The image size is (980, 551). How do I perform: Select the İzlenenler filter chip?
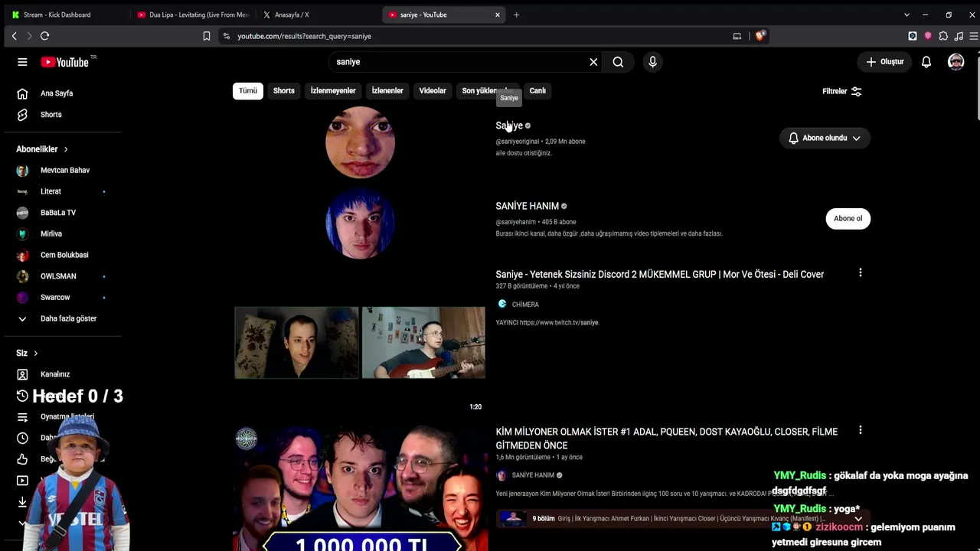pos(387,91)
